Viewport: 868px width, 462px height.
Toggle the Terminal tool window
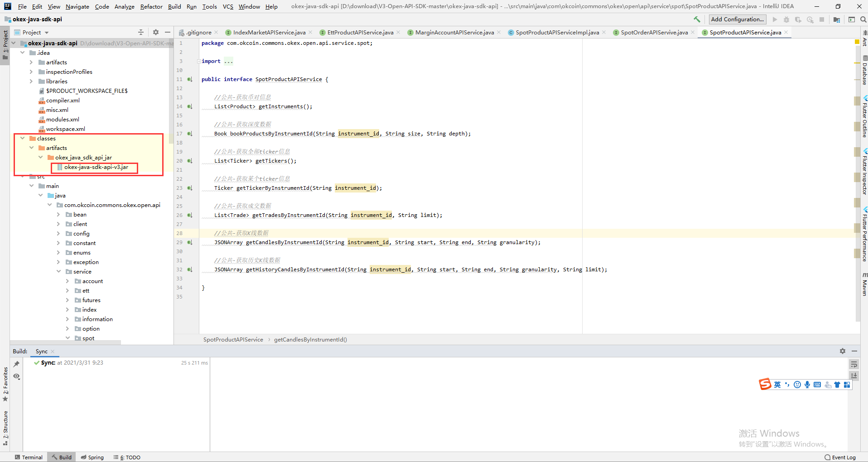point(29,457)
